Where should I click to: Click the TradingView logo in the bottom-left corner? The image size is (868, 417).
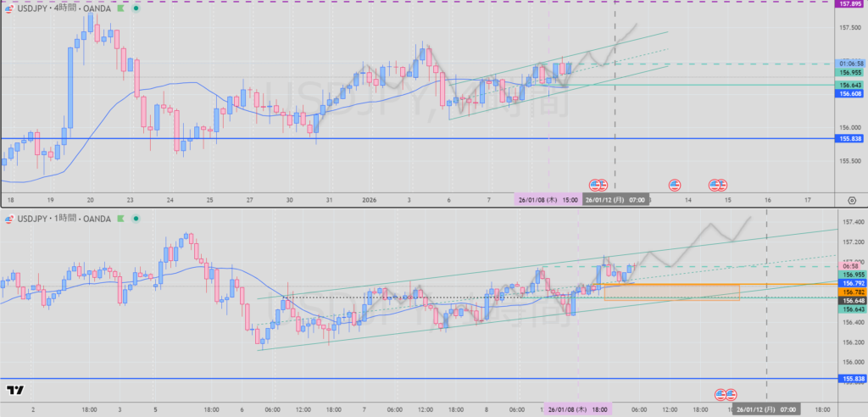[x=14, y=391]
